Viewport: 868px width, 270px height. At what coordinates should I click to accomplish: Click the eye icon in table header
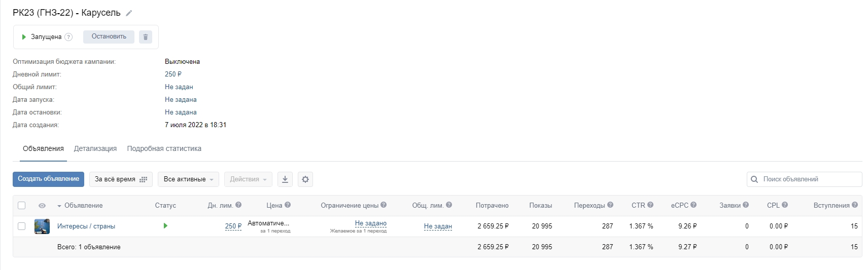(42, 206)
